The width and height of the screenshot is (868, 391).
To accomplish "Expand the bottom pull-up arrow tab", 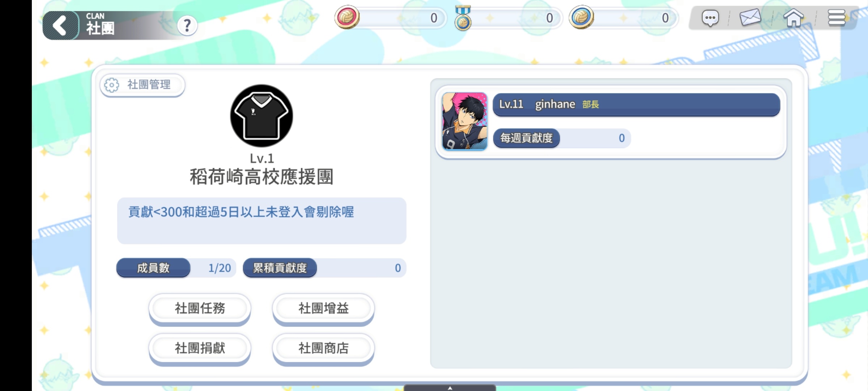I will [x=450, y=388].
